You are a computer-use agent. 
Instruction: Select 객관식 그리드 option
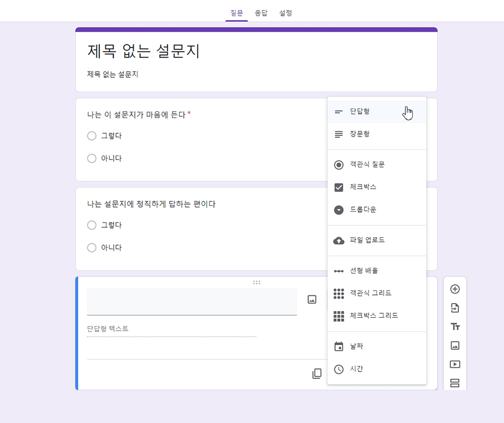pyautogui.click(x=377, y=293)
